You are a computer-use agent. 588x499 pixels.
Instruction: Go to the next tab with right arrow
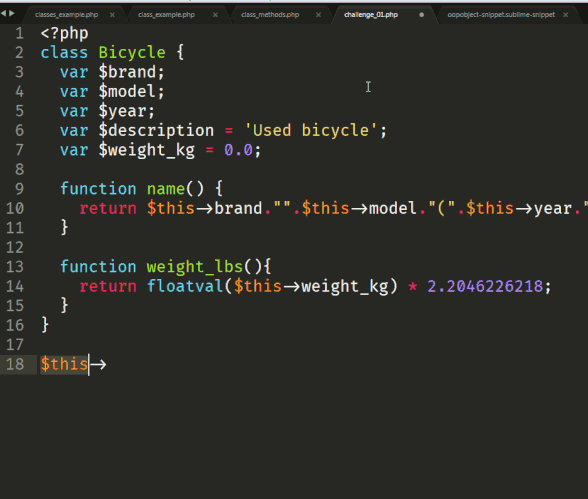(12, 13)
